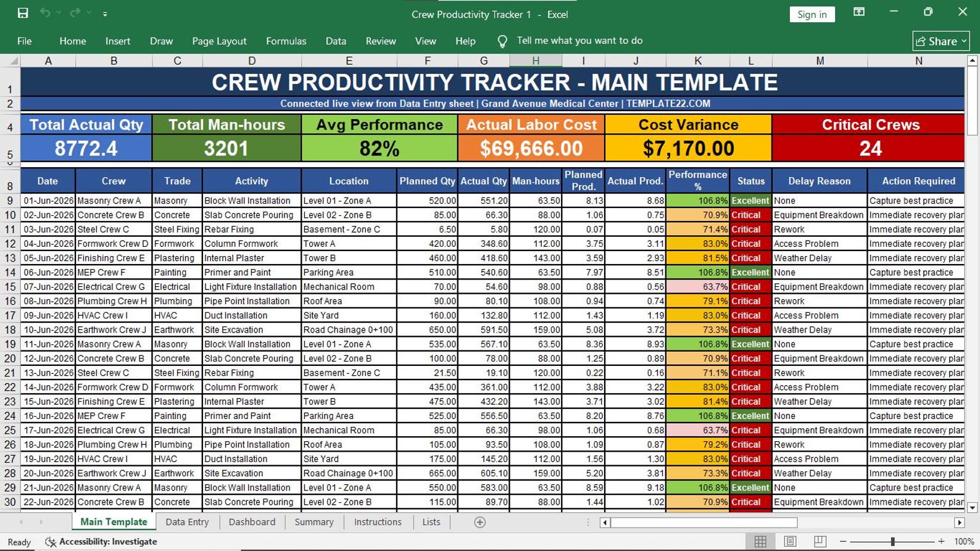
Task: Add a new sheet with plus icon
Action: (x=480, y=522)
